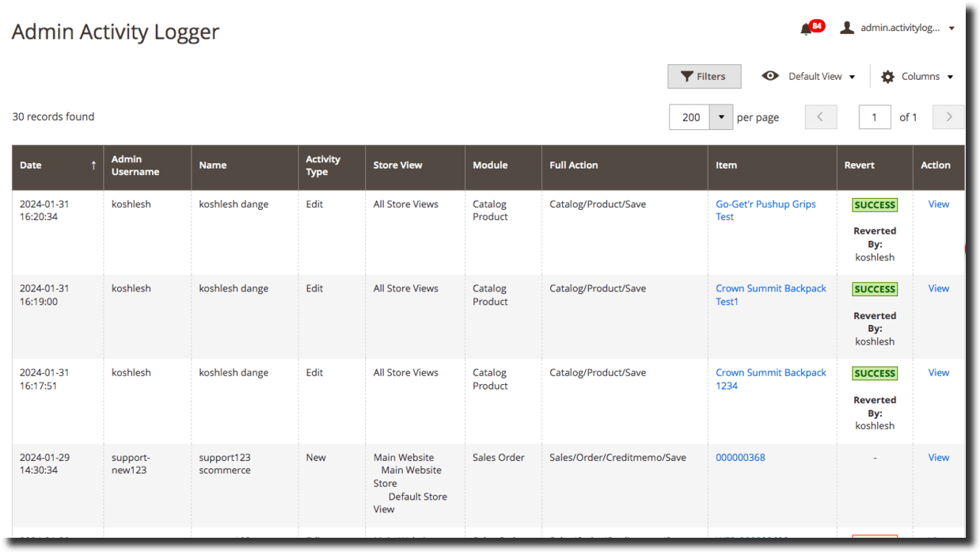
Task: Click the Columns gear icon
Action: 887,77
